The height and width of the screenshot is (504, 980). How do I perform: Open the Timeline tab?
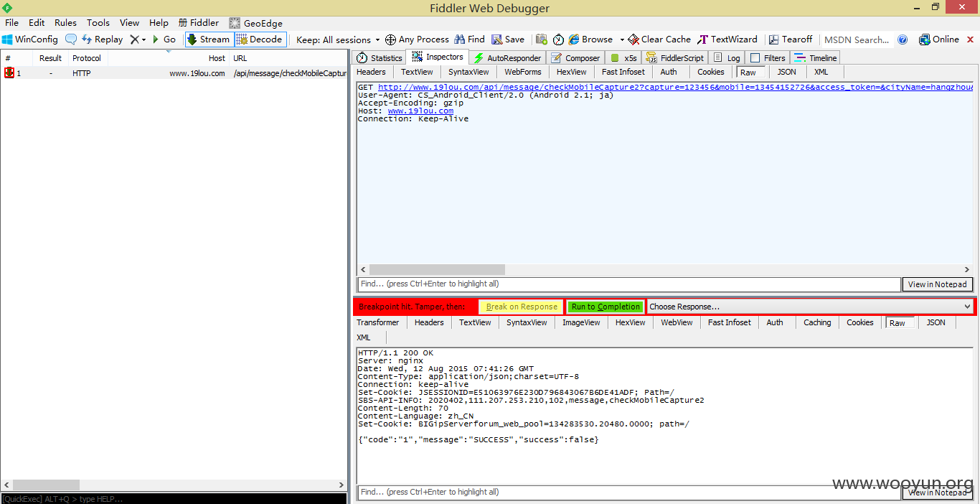[x=815, y=58]
